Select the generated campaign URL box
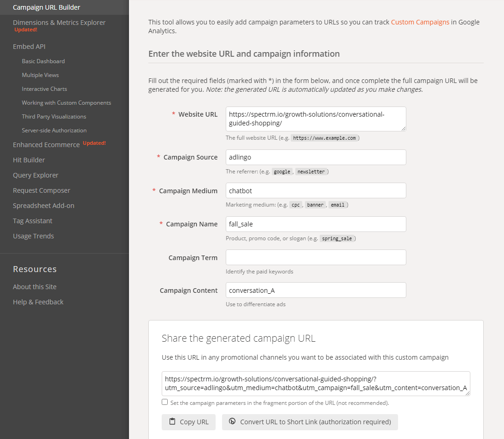This screenshot has width=504, height=439. click(316, 383)
